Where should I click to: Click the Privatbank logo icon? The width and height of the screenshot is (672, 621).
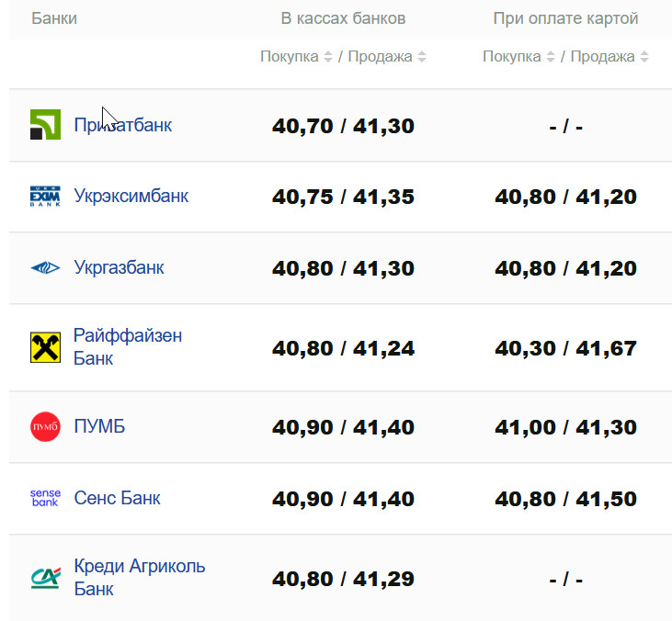click(x=45, y=125)
